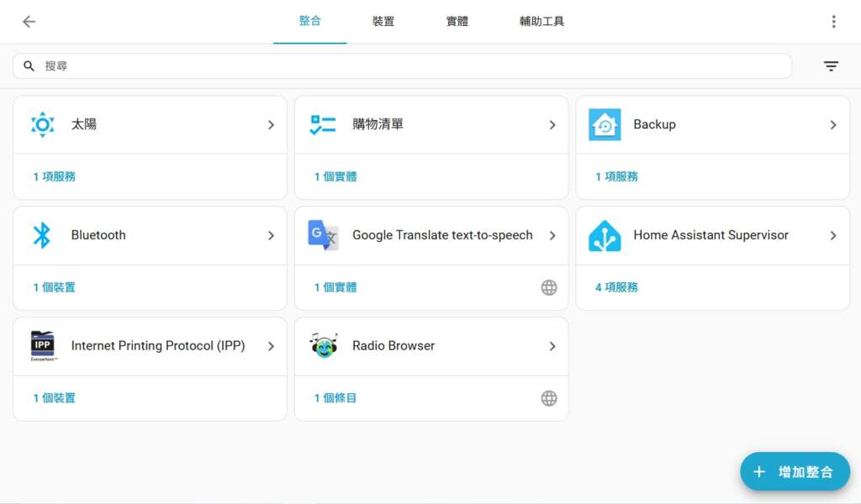Open the three-dot overflow menu
Viewport: 861px width, 504px height.
pos(833,22)
